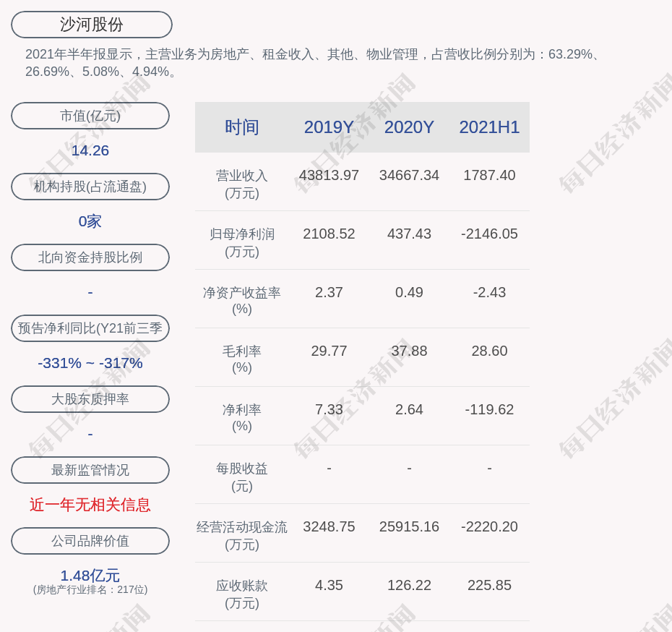This screenshot has width=672, height=632.
Task: Select the 4.35 receivables cell
Action: [x=329, y=585]
